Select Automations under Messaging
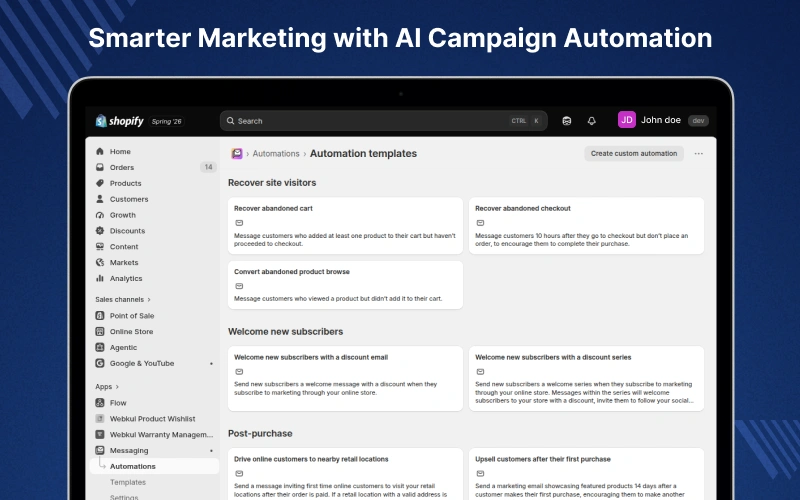This screenshot has width=800, height=500. (x=155, y=466)
